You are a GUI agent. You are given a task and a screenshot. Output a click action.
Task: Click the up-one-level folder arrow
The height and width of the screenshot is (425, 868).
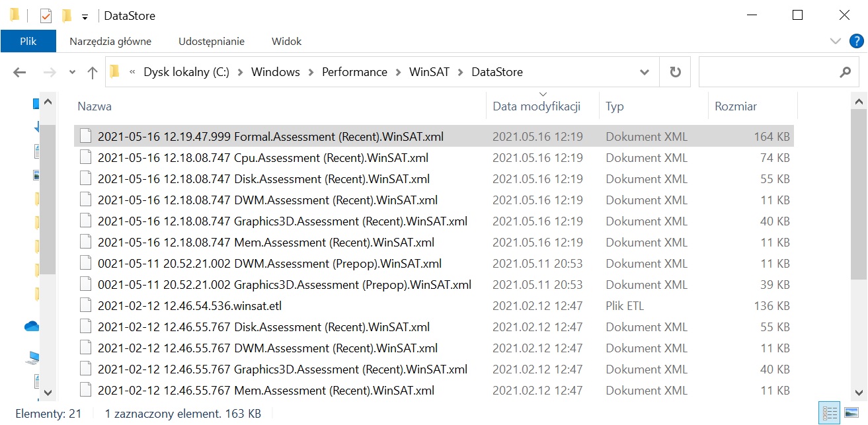click(x=92, y=72)
